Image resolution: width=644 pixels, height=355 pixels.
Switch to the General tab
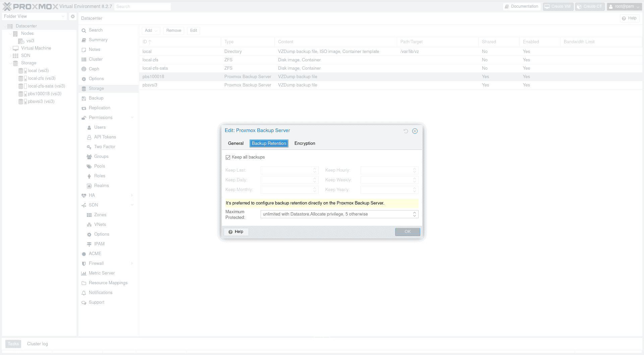point(235,143)
